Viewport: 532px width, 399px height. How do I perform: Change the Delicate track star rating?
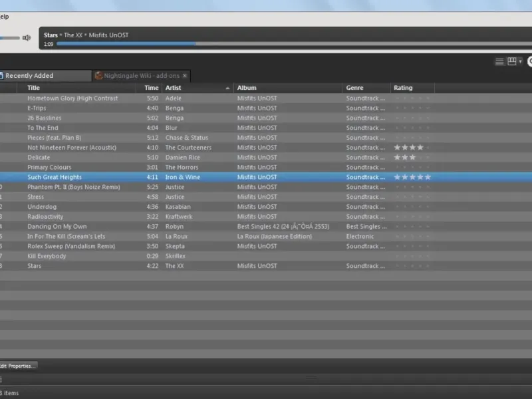point(412,158)
